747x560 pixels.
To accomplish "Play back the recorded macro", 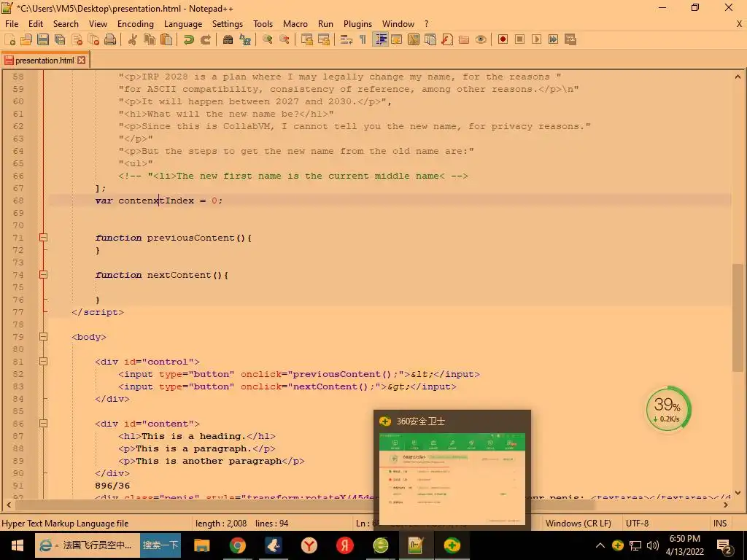I will [536, 39].
